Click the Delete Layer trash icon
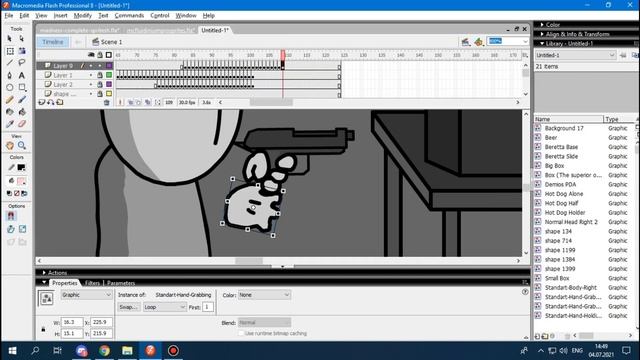Image resolution: width=640 pixels, height=360 pixels. click(107, 102)
